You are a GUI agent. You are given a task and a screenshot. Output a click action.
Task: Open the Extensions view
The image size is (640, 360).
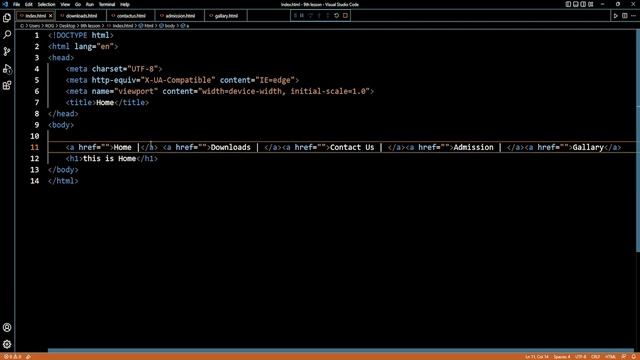point(7,85)
